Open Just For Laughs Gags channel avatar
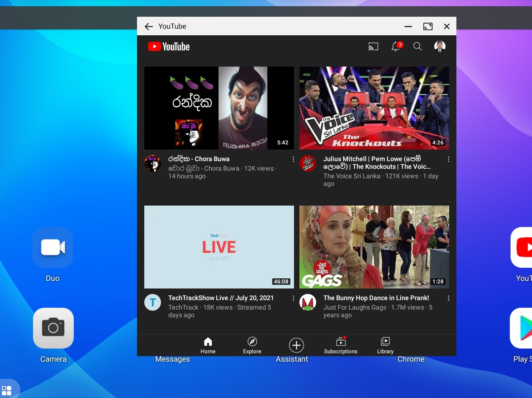This screenshot has width=532, height=398. pyautogui.click(x=308, y=302)
